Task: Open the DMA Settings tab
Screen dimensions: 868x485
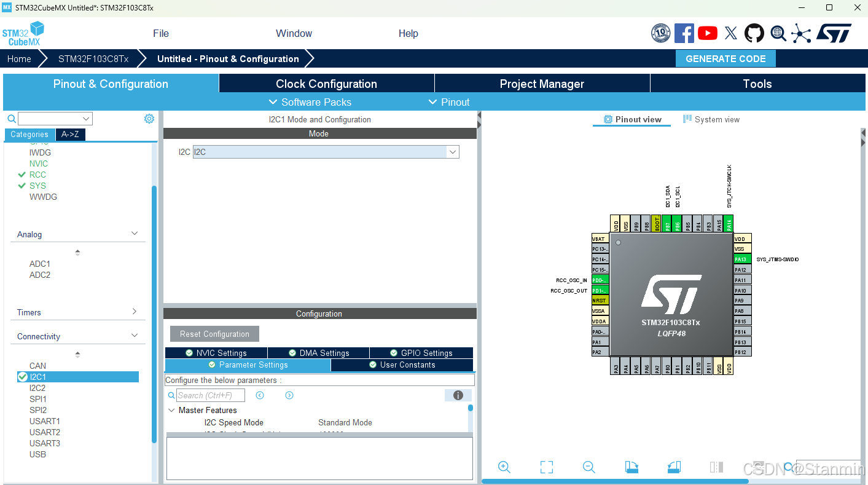Action: (319, 353)
